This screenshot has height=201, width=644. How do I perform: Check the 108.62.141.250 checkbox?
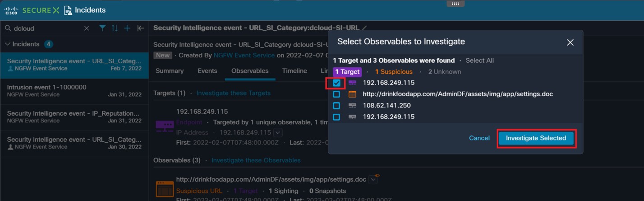(336, 106)
